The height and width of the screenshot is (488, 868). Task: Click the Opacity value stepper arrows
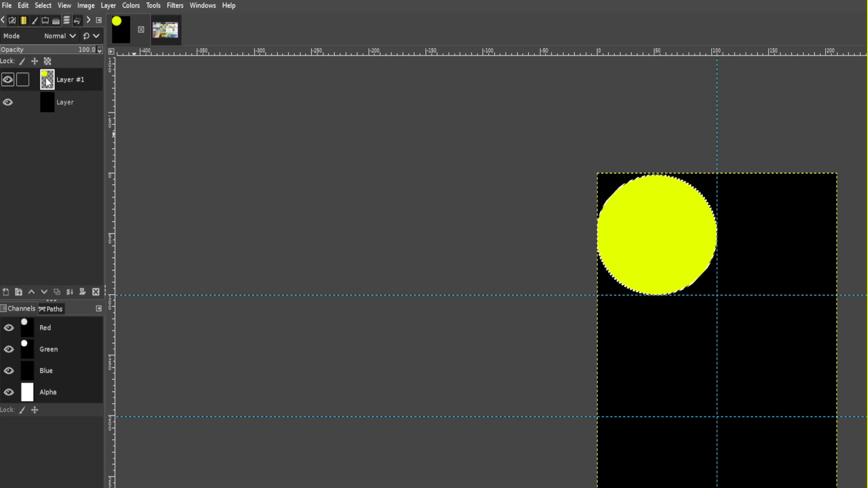pyautogui.click(x=99, y=50)
